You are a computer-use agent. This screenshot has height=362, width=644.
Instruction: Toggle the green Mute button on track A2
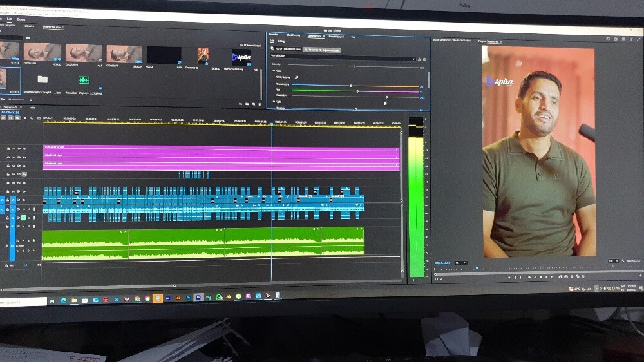pos(23,218)
